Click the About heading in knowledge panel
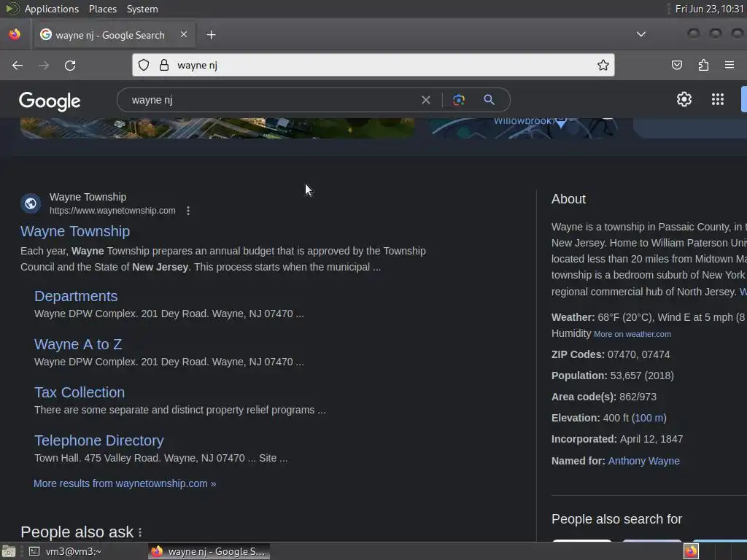The height and width of the screenshot is (560, 747). coord(568,199)
